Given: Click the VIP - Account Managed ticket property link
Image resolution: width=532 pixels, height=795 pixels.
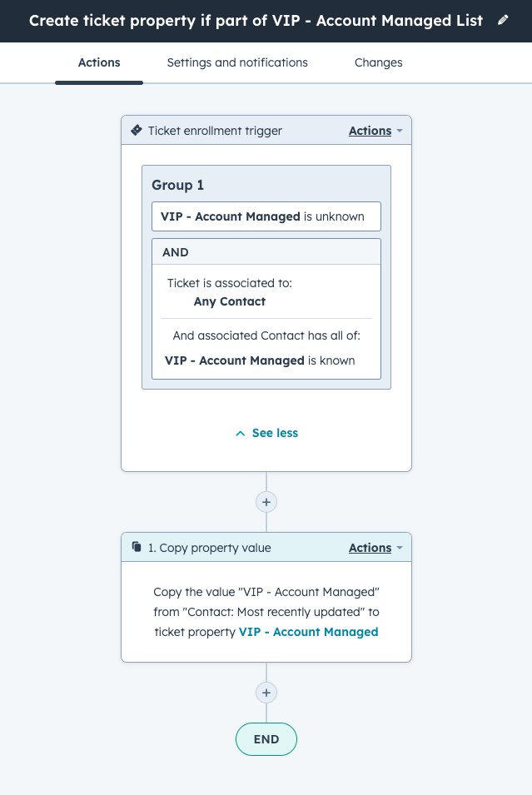Looking at the screenshot, I should (308, 632).
